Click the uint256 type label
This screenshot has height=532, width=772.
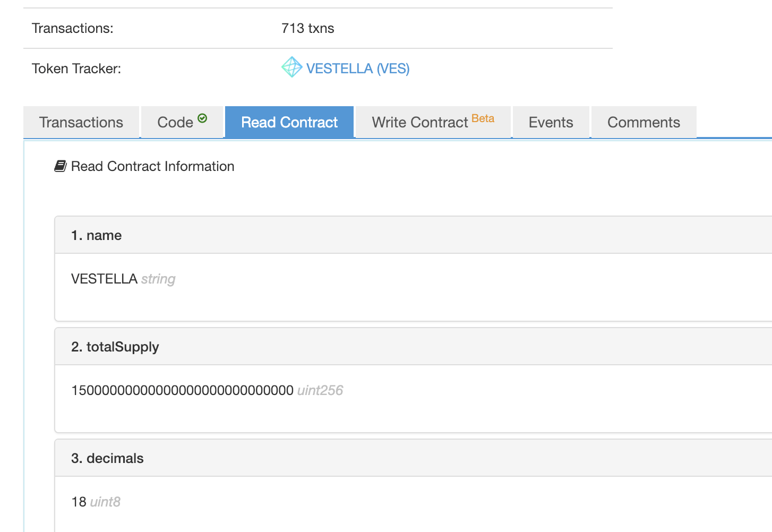pos(320,390)
